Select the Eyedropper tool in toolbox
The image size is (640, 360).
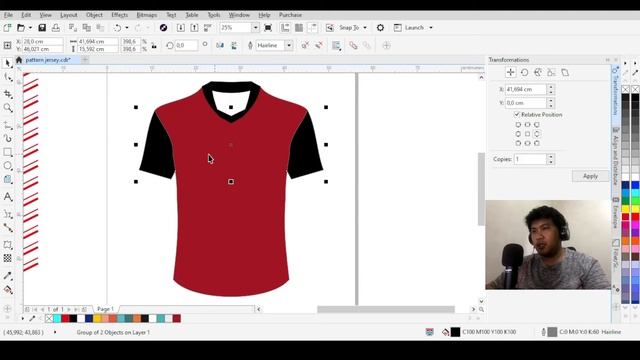(x=7, y=276)
